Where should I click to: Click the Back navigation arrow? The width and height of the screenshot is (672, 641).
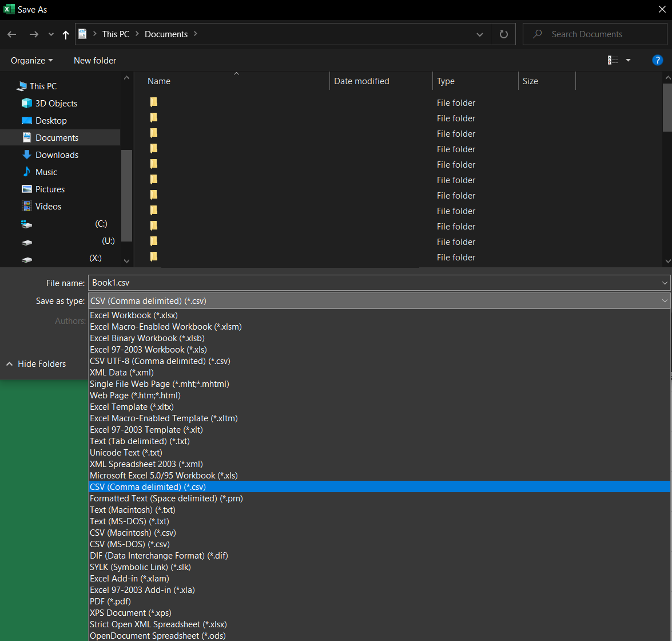point(11,34)
